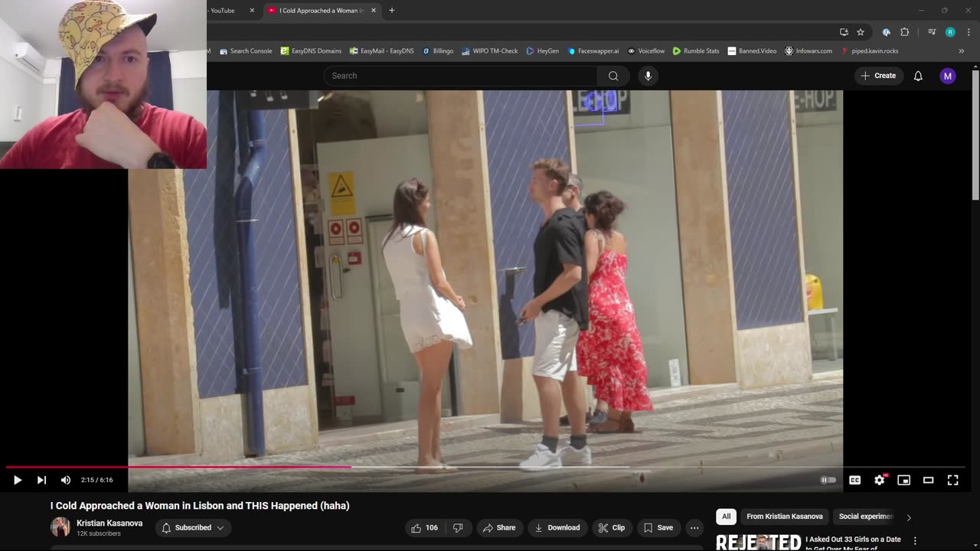The image size is (980, 551).
Task: Play the paused YouTube video
Action: point(17,480)
